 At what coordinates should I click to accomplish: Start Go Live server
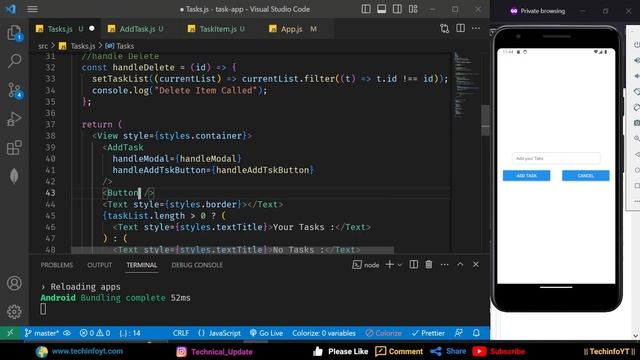point(266,333)
